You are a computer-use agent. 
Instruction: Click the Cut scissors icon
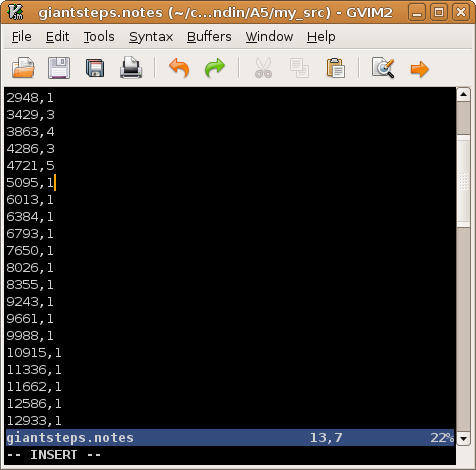click(263, 68)
